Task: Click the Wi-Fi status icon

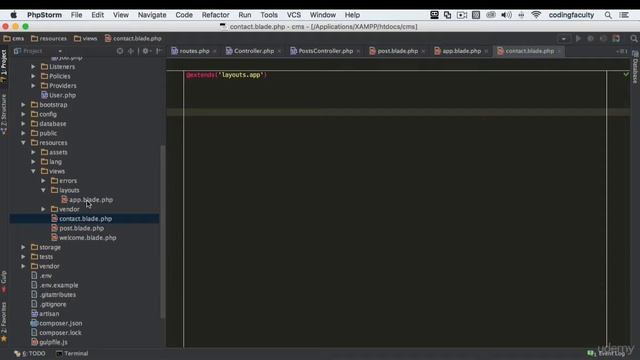Action: (x=536, y=15)
